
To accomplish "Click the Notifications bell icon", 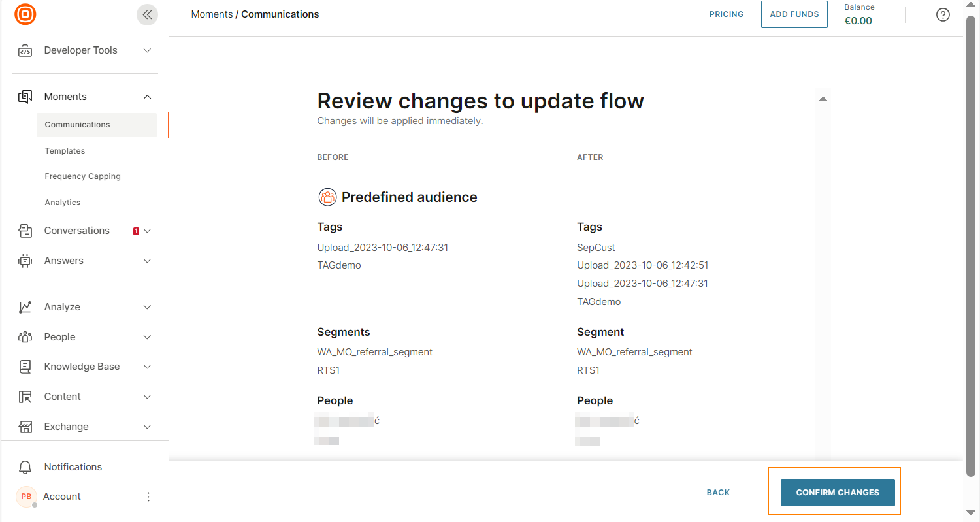I will (x=25, y=467).
